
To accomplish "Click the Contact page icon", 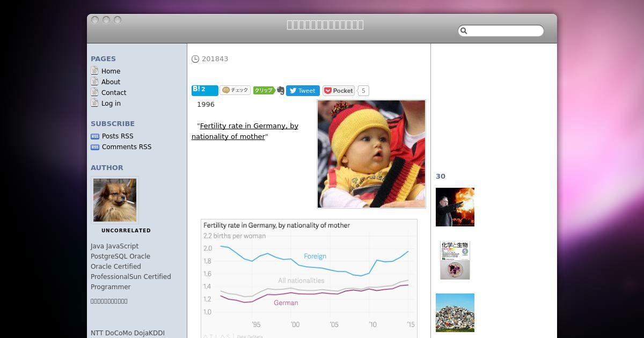I will pyautogui.click(x=94, y=92).
